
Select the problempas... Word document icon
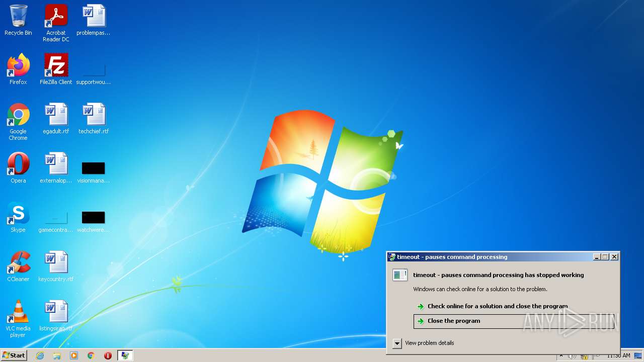[x=94, y=21]
